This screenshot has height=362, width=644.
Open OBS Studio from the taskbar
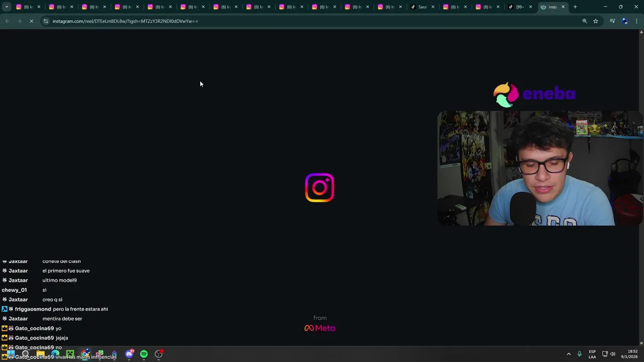pos(158,354)
